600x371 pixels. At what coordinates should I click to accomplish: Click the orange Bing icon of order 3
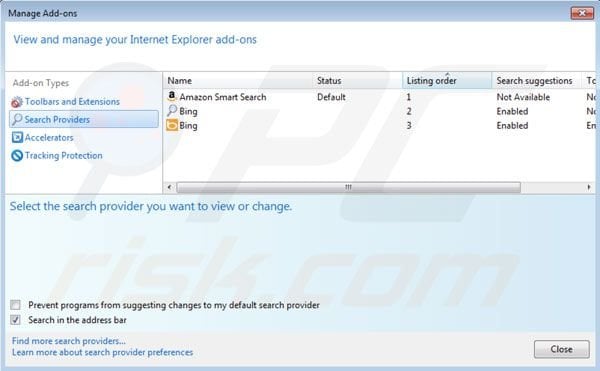click(x=172, y=125)
